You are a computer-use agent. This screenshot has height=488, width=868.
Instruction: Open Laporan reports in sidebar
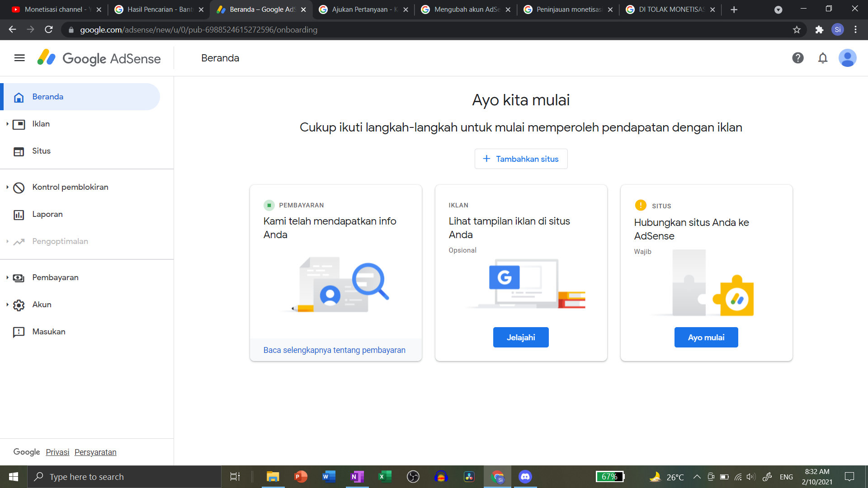(47, 214)
